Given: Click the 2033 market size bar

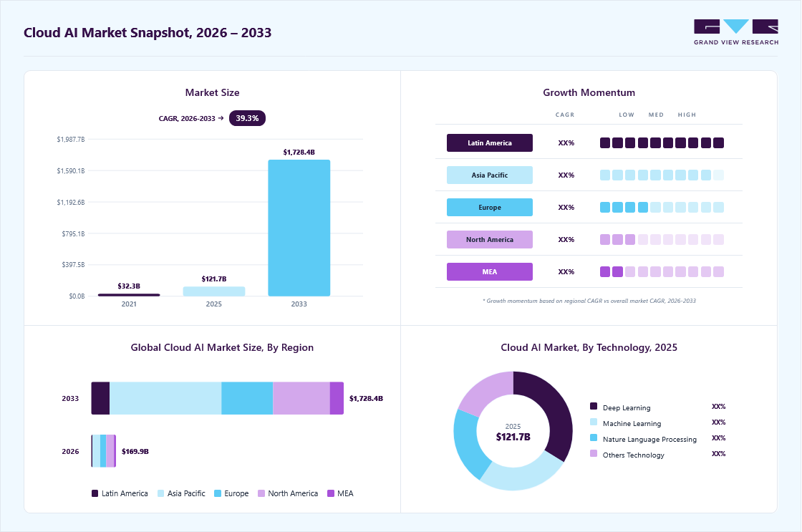Looking at the screenshot, I should pyautogui.click(x=299, y=228).
